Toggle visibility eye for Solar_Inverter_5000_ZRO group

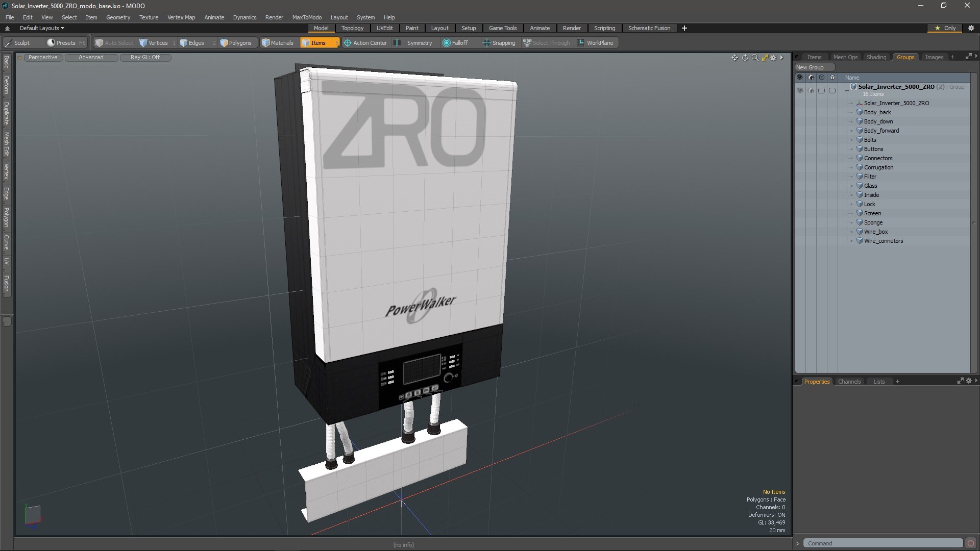coord(800,90)
